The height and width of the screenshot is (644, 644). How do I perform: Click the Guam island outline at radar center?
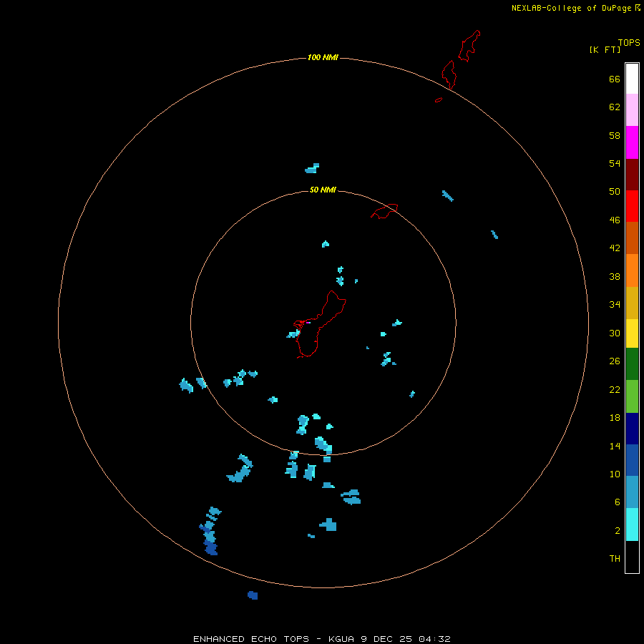click(320, 324)
